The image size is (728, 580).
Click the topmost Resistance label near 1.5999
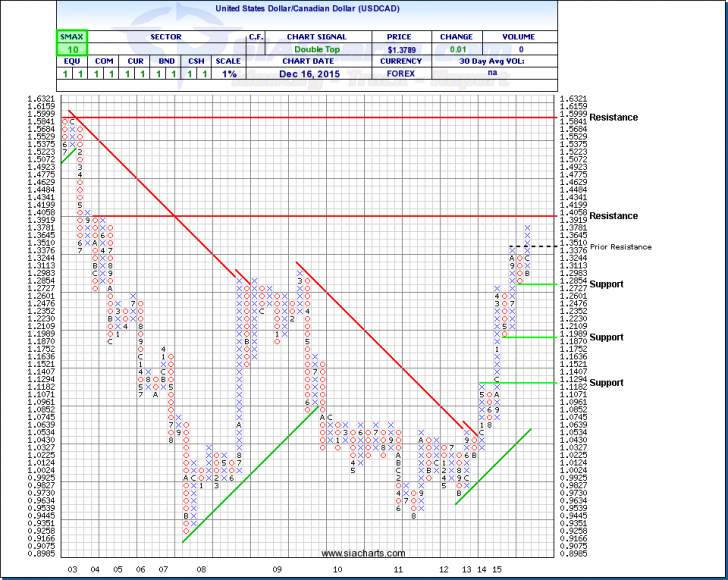(x=613, y=117)
